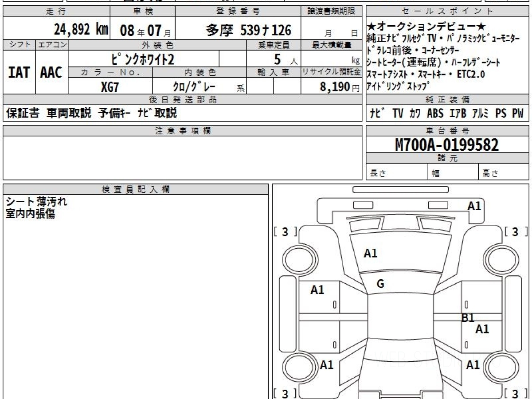Click the リサイクル預託金 header cell
Screen dimensions: 532x399
coord(331,72)
